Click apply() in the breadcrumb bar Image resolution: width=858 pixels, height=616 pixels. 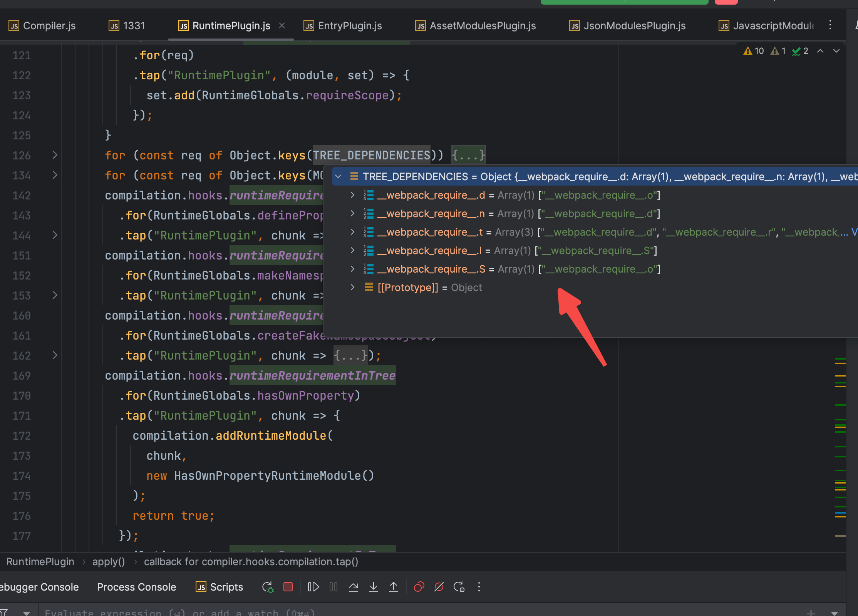109,562
